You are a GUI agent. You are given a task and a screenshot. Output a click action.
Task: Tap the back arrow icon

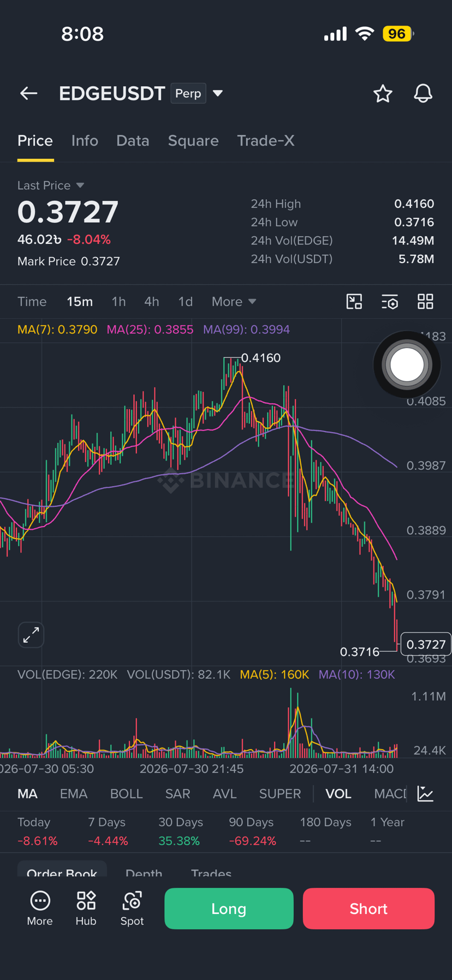click(29, 93)
